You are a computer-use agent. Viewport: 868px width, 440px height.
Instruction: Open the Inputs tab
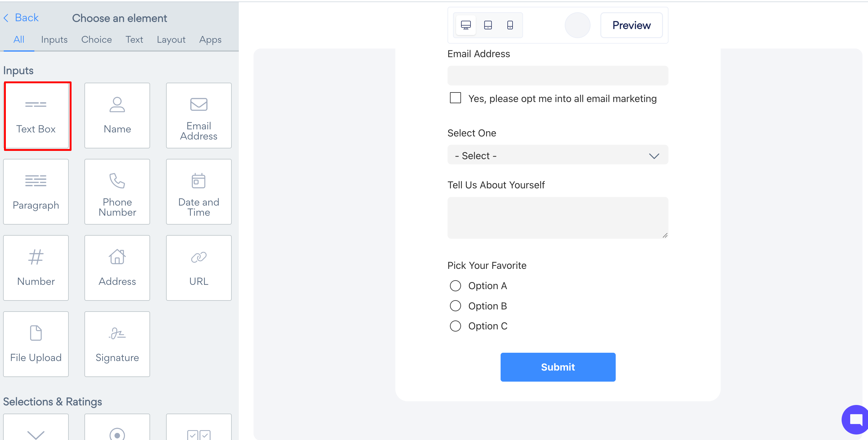coord(54,39)
